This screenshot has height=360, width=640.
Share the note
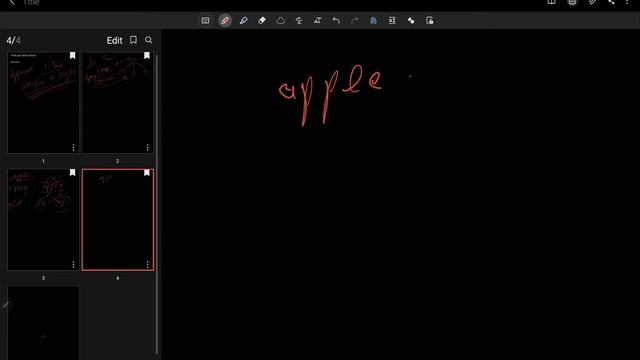click(x=611, y=2)
